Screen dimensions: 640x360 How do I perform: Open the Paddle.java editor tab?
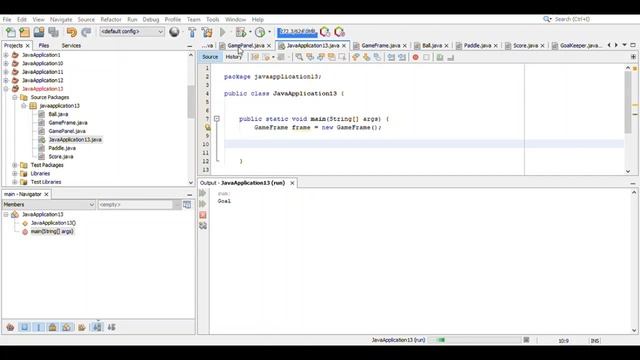click(x=477, y=46)
